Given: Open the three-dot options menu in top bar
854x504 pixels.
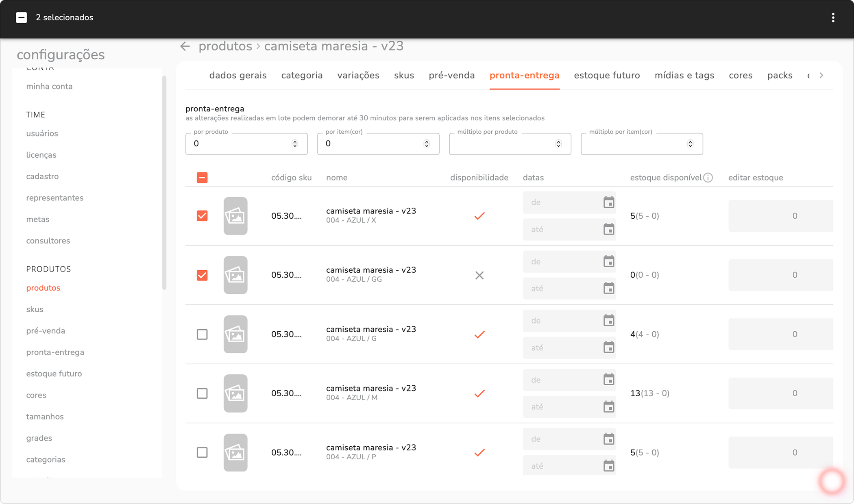Looking at the screenshot, I should (x=833, y=17).
